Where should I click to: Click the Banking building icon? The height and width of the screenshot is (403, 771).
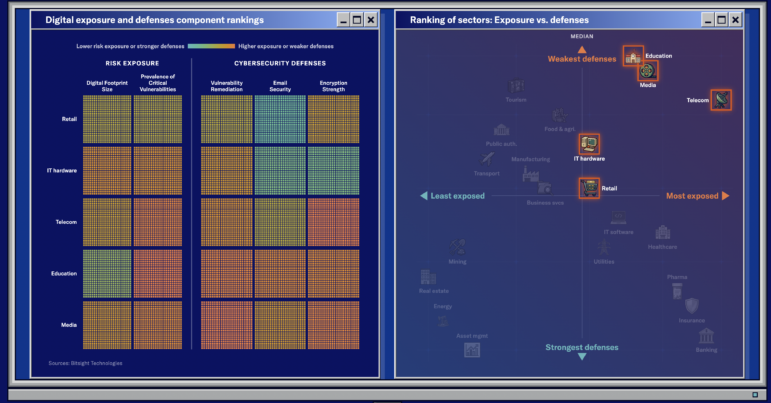[706, 336]
